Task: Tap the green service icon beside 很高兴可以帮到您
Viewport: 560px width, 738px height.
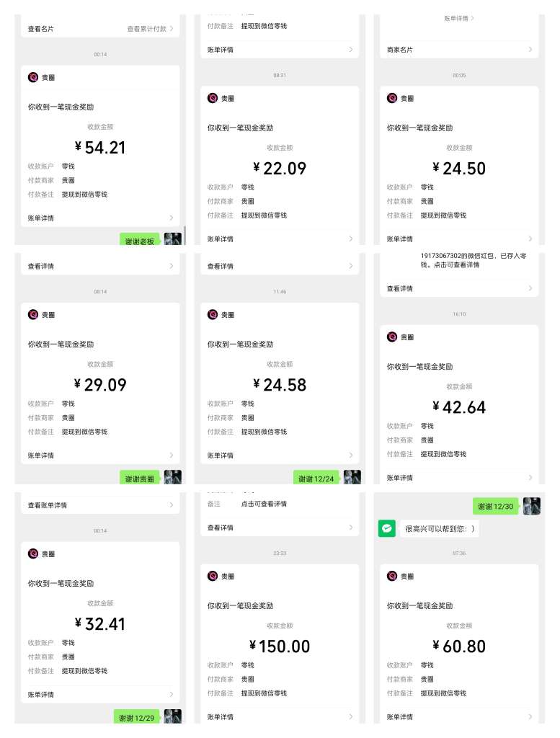Action: pos(387,528)
